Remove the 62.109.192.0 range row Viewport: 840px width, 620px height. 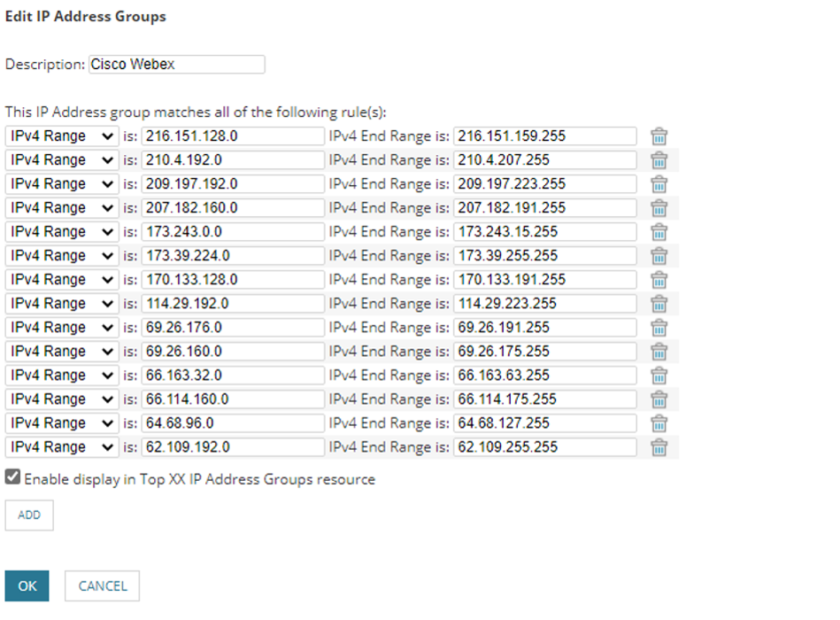[659, 447]
